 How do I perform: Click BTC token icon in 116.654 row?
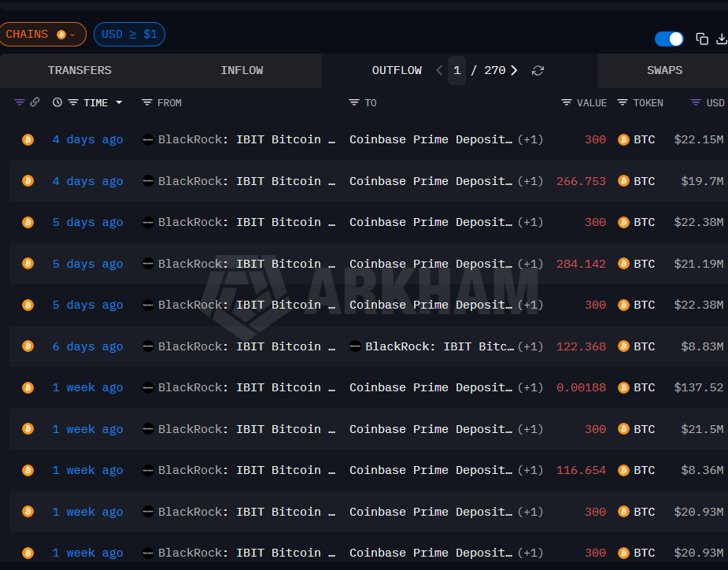point(623,470)
